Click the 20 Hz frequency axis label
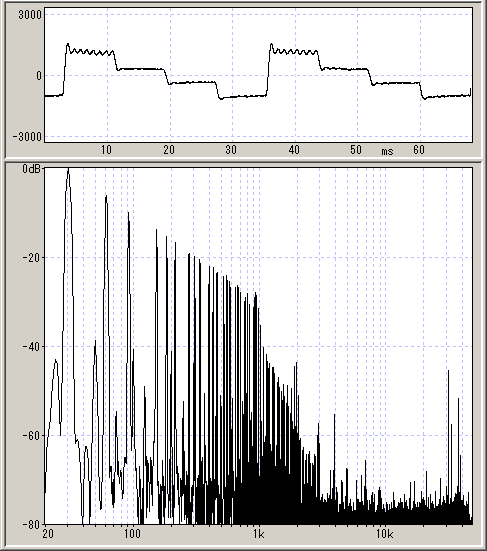 point(48,534)
